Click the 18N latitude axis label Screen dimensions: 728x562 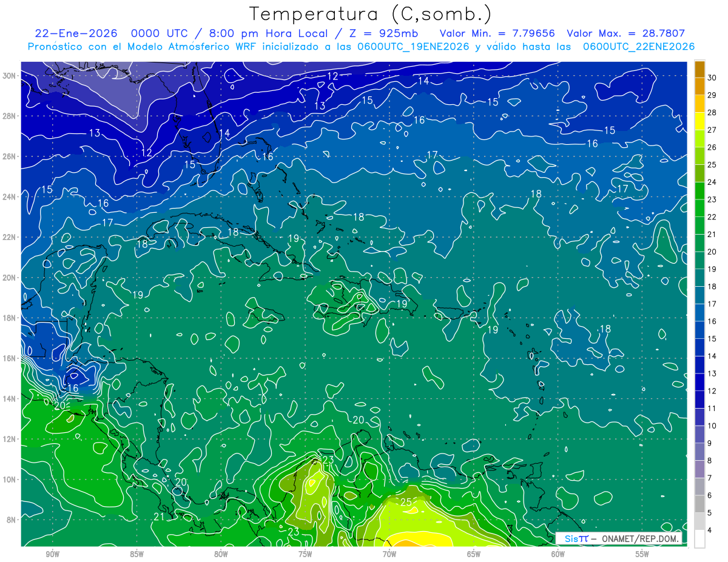pos(10,318)
